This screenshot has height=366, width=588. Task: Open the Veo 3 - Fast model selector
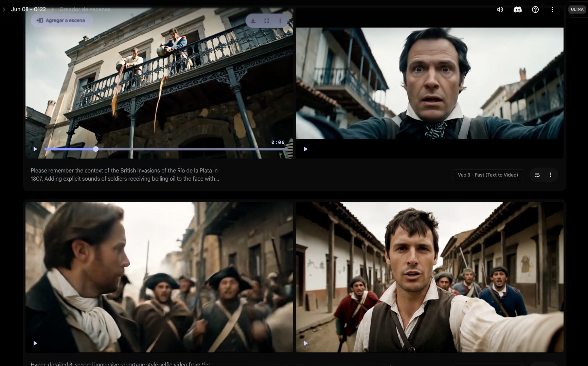tap(488, 175)
